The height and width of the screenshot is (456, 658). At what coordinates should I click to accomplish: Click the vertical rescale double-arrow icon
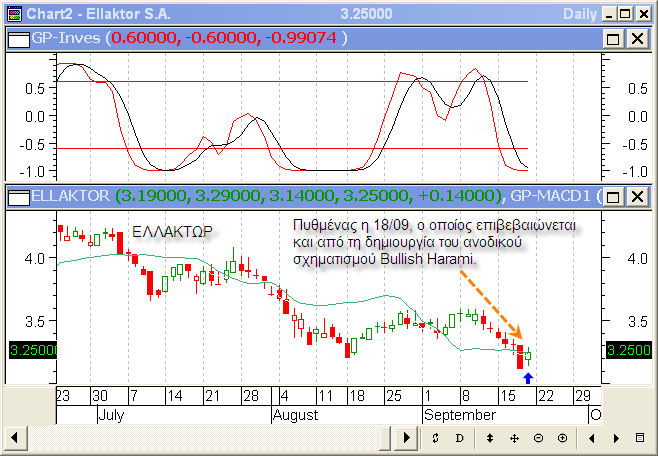click(x=489, y=438)
